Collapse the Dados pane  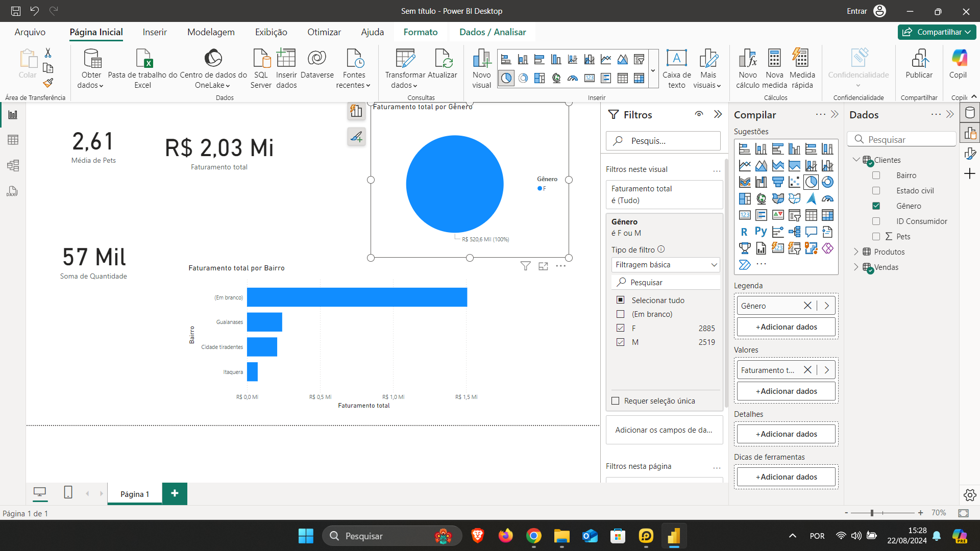coord(950,114)
